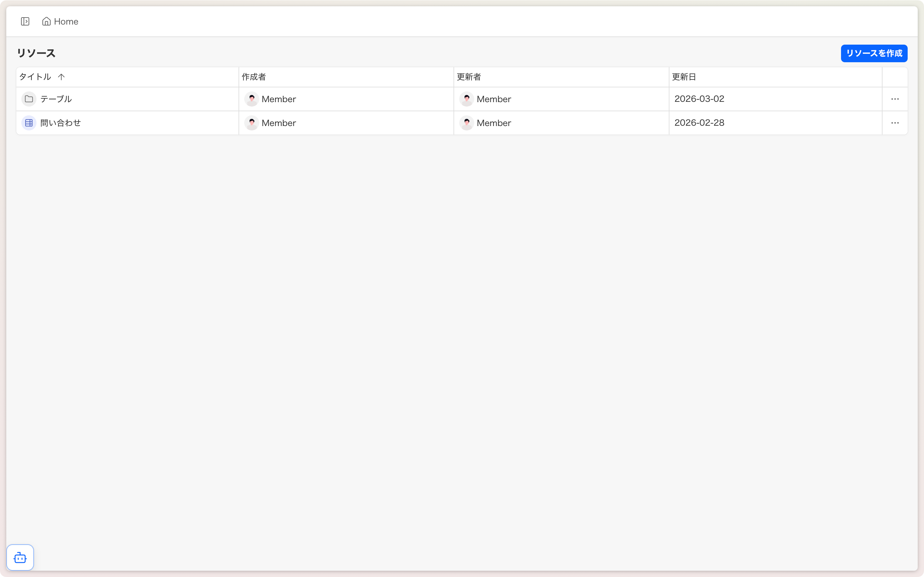Viewport: 924px width, 577px height.
Task: Click the 作成者 column header
Action: [x=254, y=77]
